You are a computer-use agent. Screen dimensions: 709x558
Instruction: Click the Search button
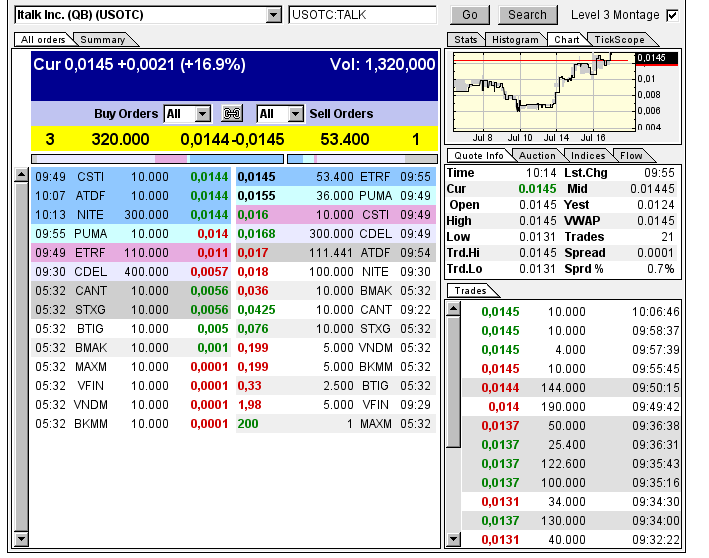pyautogui.click(x=527, y=15)
